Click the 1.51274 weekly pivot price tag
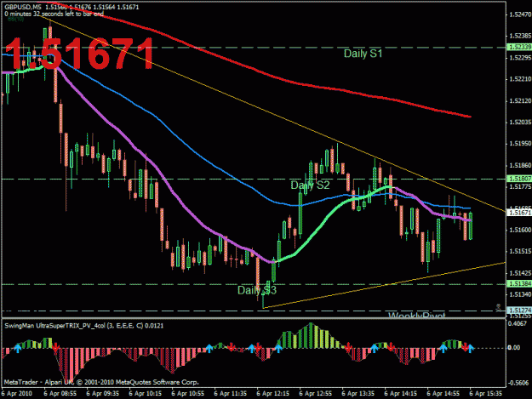The height and width of the screenshot is (399, 532). [519, 311]
